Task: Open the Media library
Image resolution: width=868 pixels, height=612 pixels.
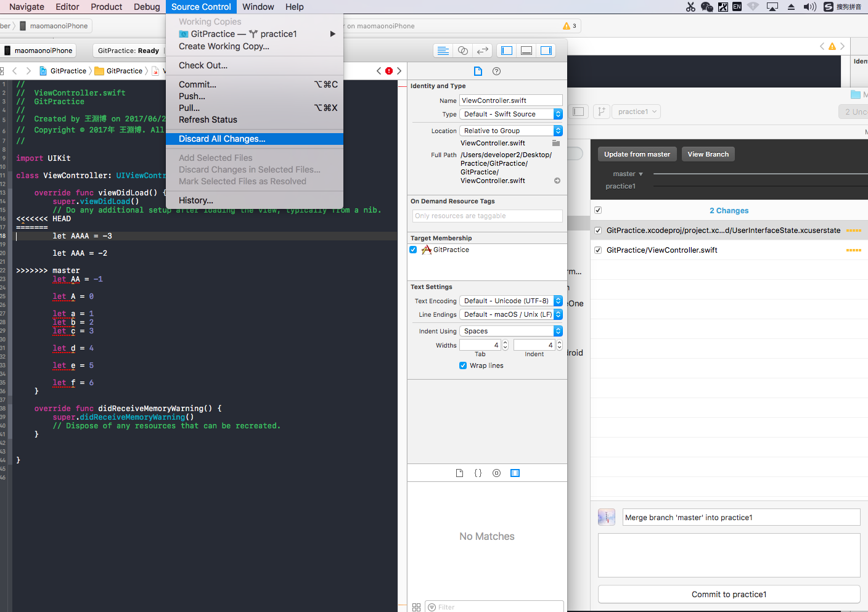Action: (x=515, y=473)
